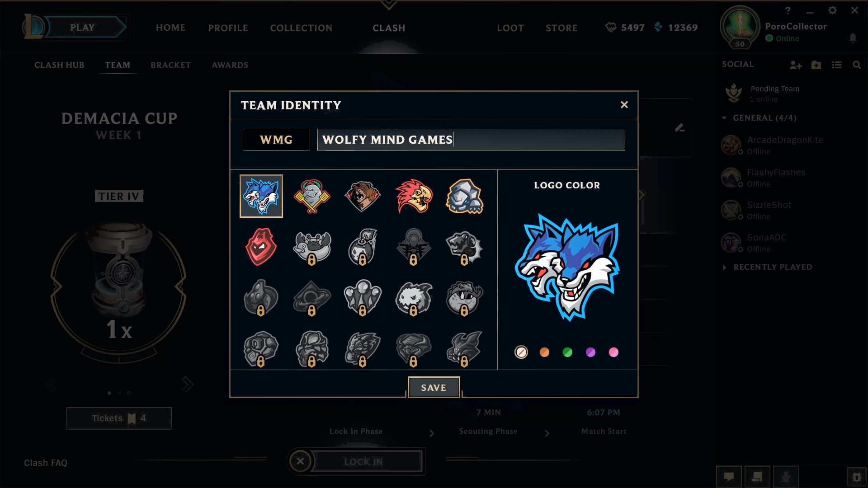Choose the red hooded figure logo
The height and width of the screenshot is (488, 868).
[261, 247]
